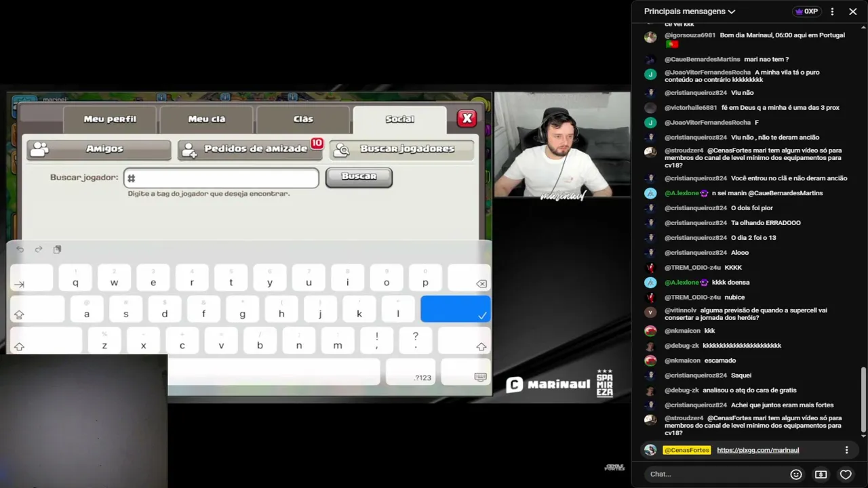
Task: Open the Amigos friends list
Action: pos(99,149)
